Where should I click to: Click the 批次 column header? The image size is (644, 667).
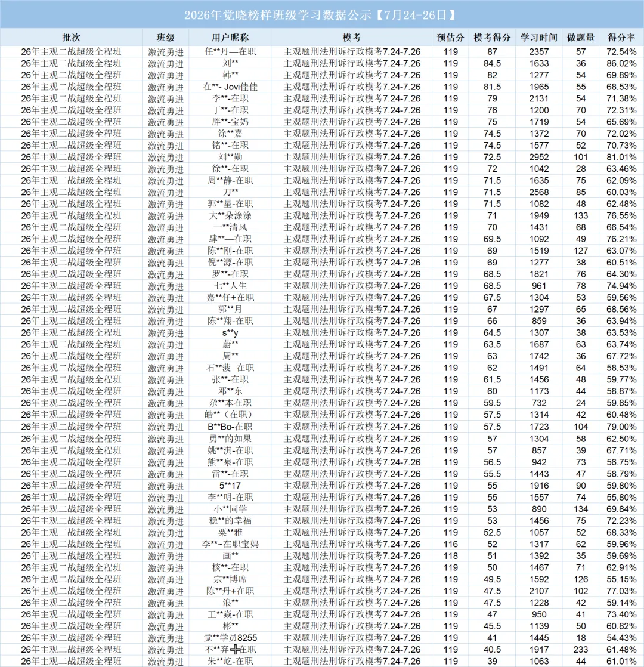(71, 38)
